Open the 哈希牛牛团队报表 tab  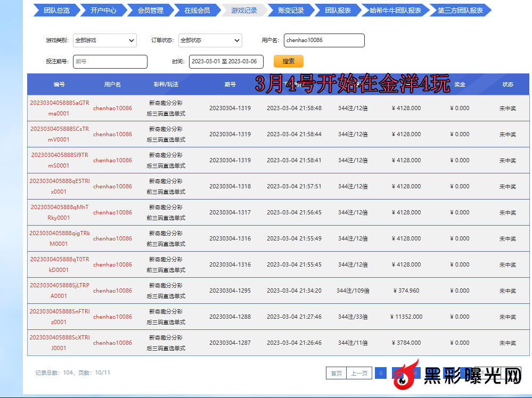coord(395,10)
